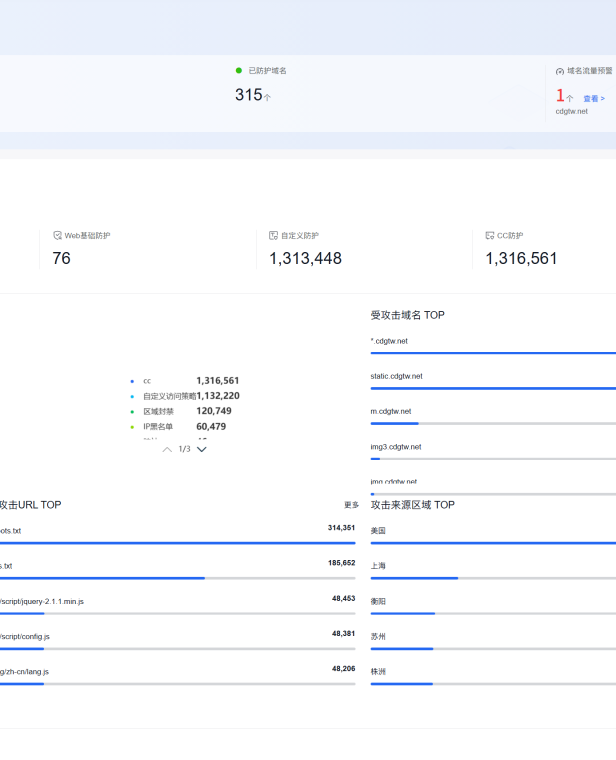
Task: Click the 美国 source region
Action: [x=378, y=531]
